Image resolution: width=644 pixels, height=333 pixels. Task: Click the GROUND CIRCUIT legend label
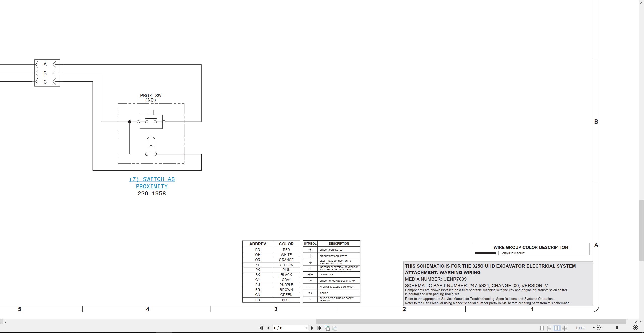click(513, 253)
